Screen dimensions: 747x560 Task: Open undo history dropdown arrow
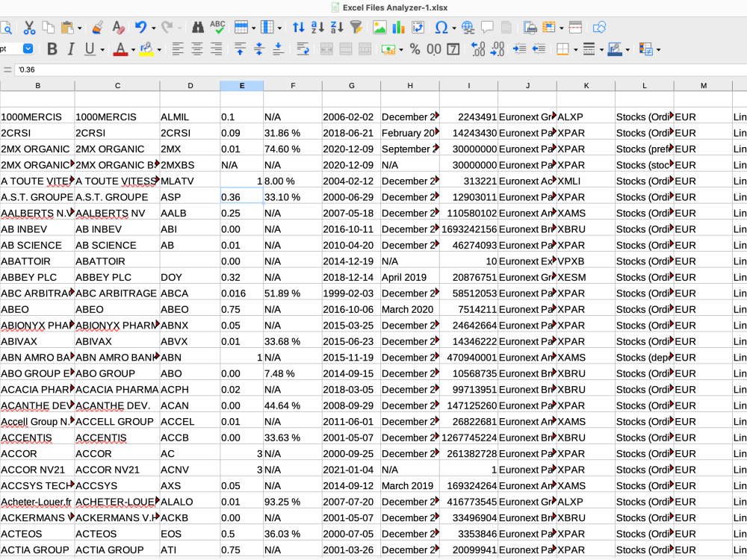click(153, 28)
